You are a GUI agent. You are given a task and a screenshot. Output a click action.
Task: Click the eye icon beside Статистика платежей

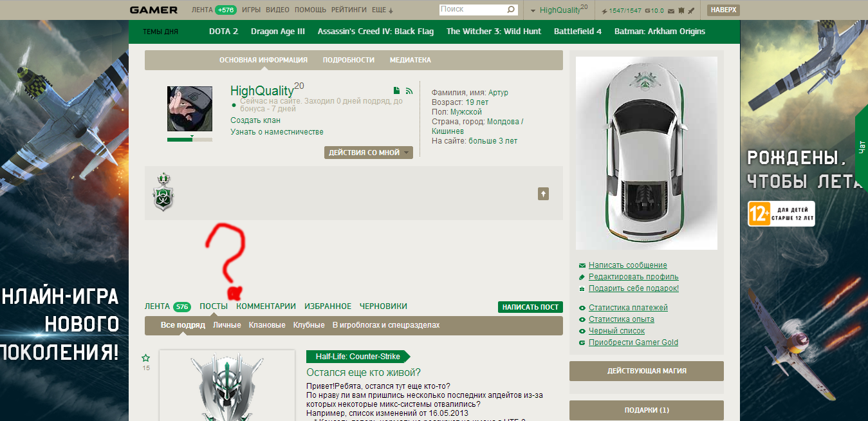[x=582, y=308]
